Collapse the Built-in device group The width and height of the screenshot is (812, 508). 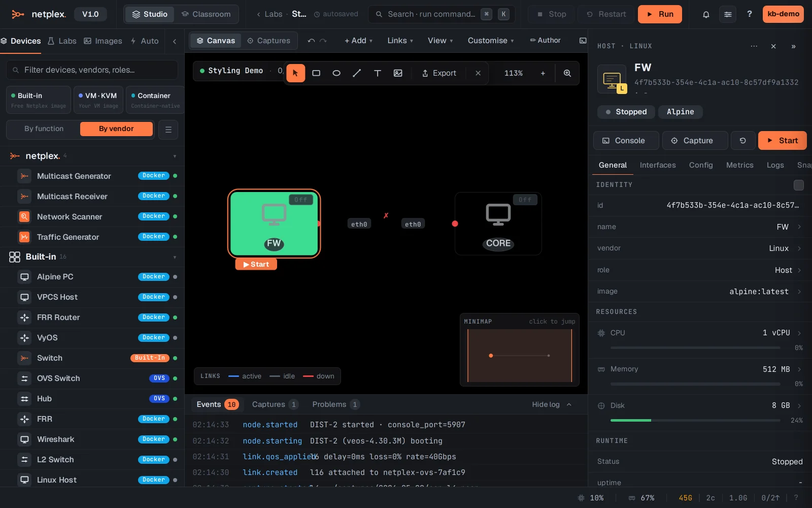[175, 257]
